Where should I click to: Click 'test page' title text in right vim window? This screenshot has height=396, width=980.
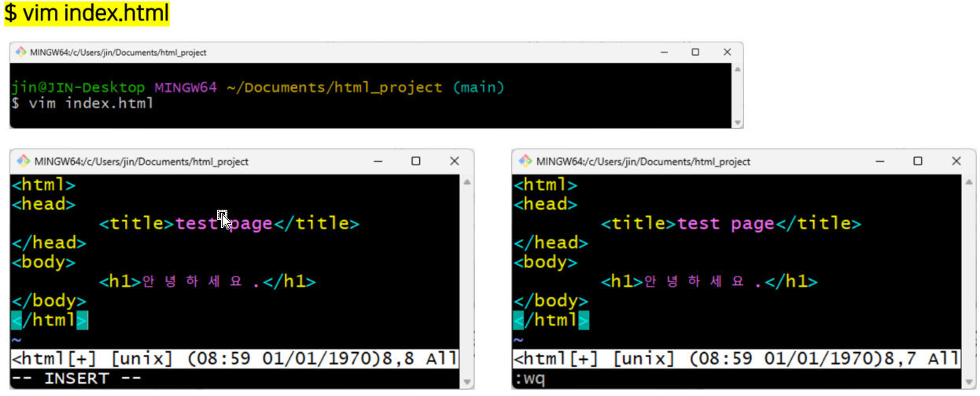point(726,223)
